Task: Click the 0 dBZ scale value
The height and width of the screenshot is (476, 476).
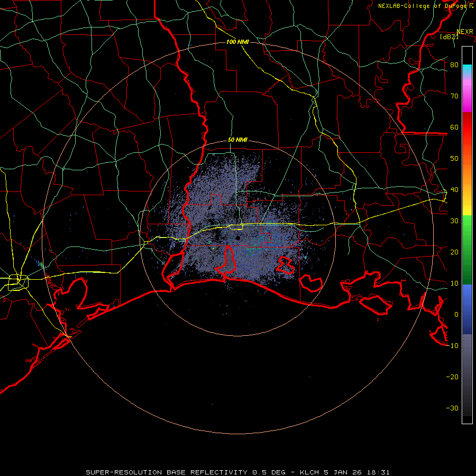Action: click(456, 315)
